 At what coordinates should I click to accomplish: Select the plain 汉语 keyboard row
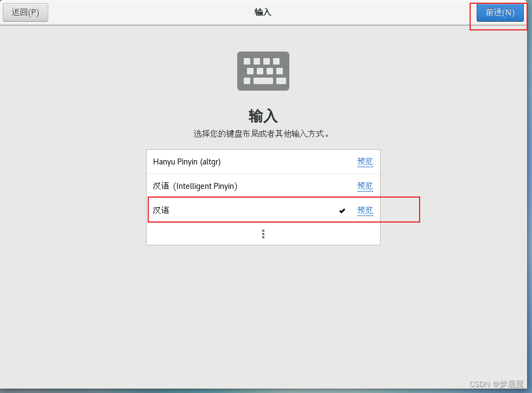pyautogui.click(x=263, y=211)
